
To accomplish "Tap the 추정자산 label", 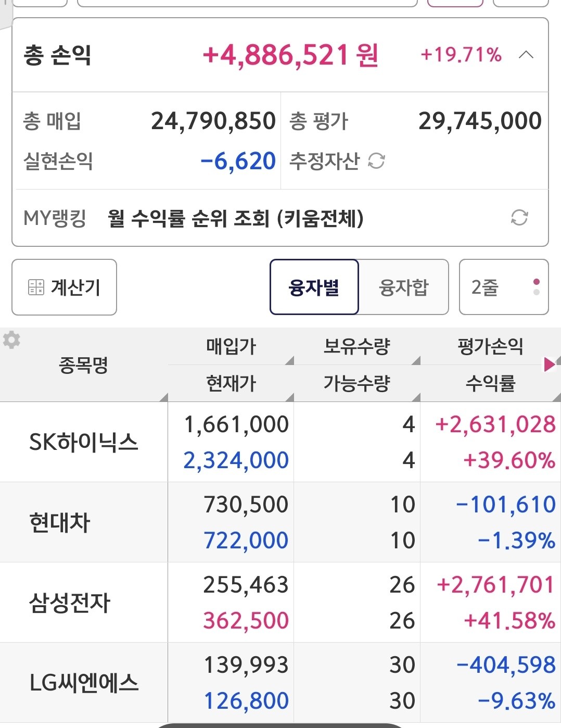I will coord(324,161).
